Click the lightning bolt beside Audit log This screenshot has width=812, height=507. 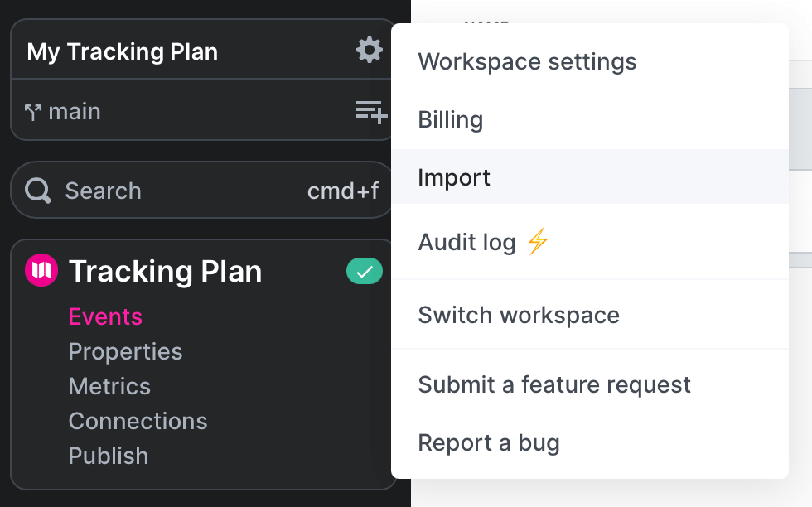537,241
